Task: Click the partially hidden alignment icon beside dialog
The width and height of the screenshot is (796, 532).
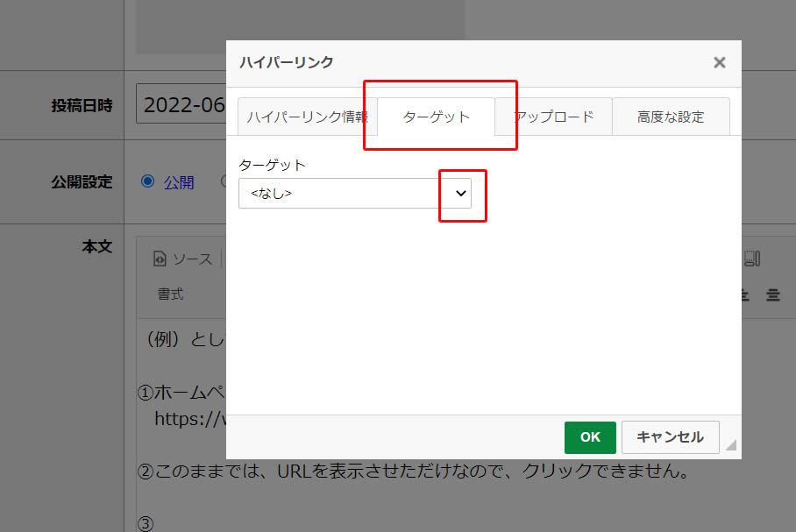Action: [x=746, y=295]
